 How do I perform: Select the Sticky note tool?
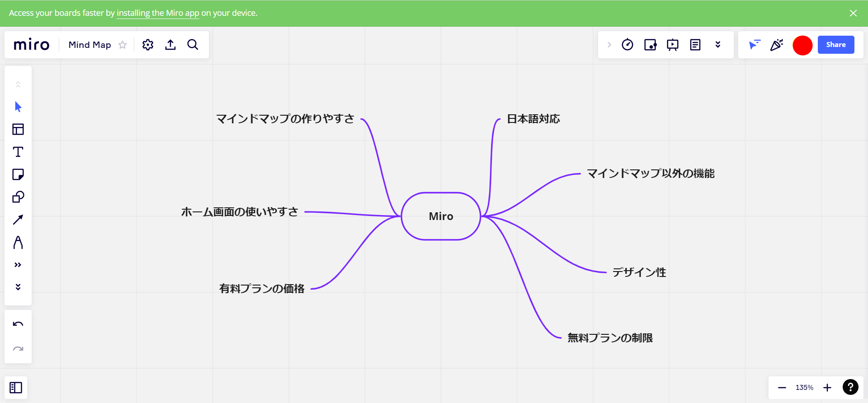(x=18, y=174)
